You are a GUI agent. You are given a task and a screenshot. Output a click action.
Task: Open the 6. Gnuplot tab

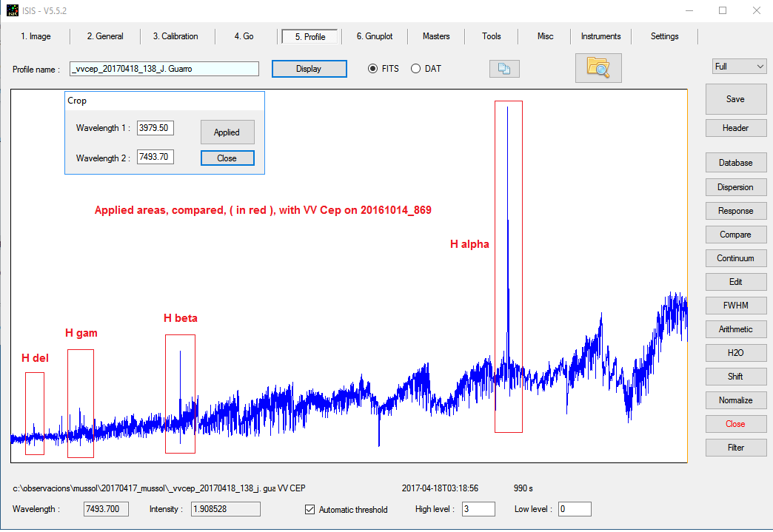click(374, 36)
